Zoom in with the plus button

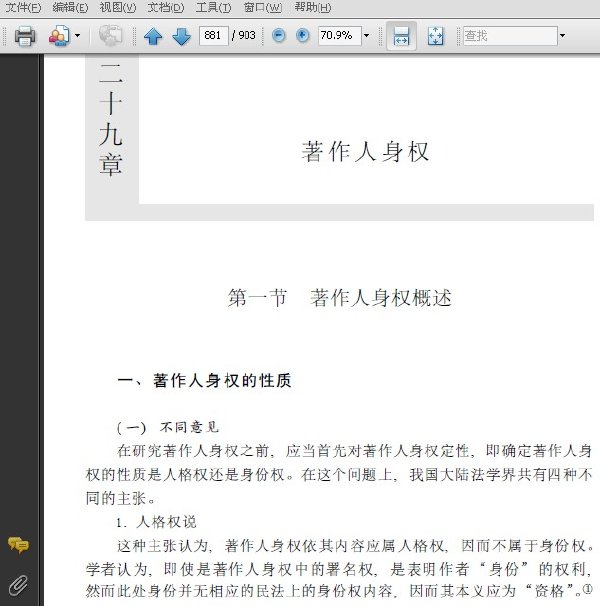tap(302, 36)
